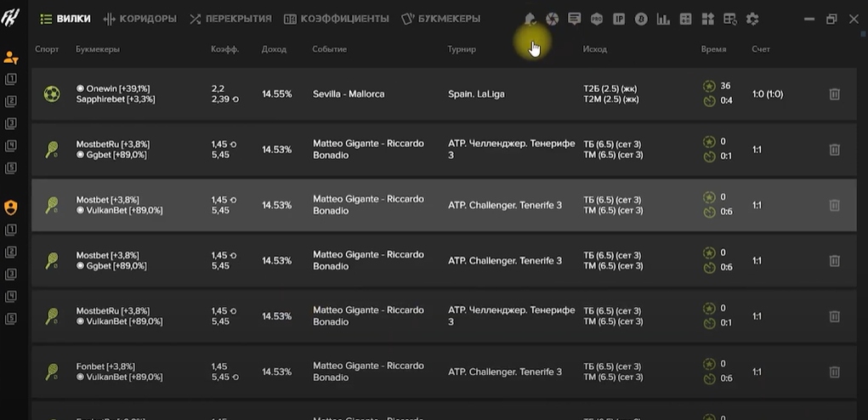Toggle star icon in Mostbet / Ggbet row

[709, 253]
